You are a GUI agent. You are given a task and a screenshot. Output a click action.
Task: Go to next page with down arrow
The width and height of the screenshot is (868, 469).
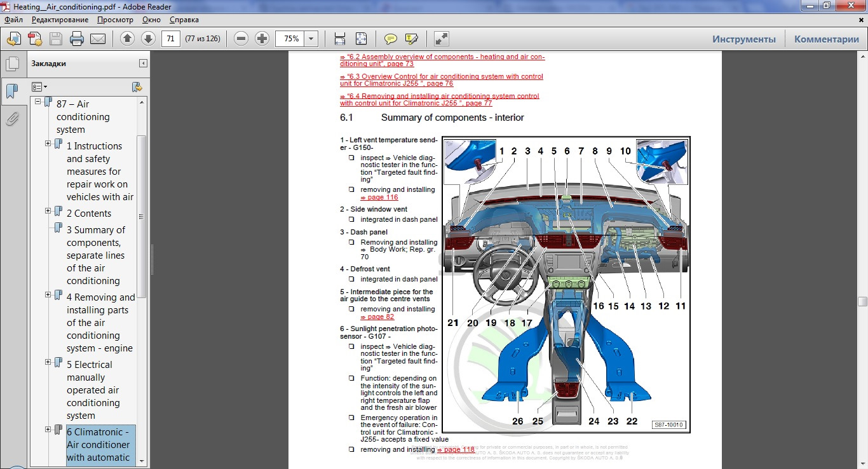click(148, 39)
